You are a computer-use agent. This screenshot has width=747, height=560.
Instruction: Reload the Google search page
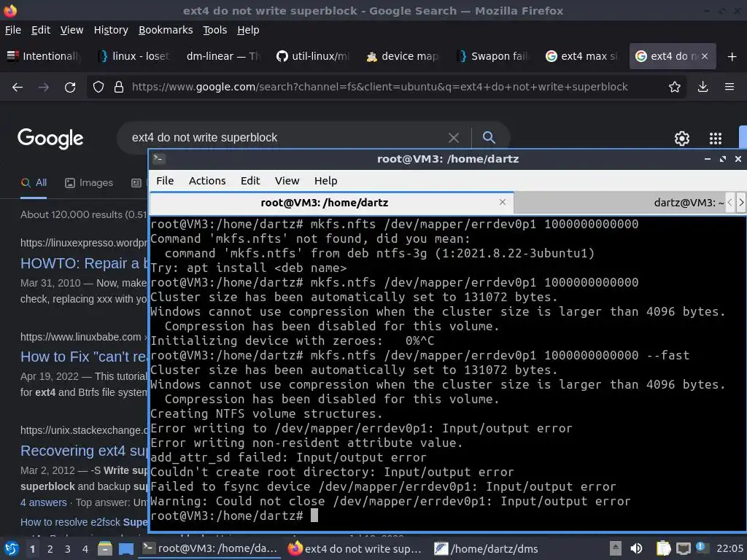[70, 87]
